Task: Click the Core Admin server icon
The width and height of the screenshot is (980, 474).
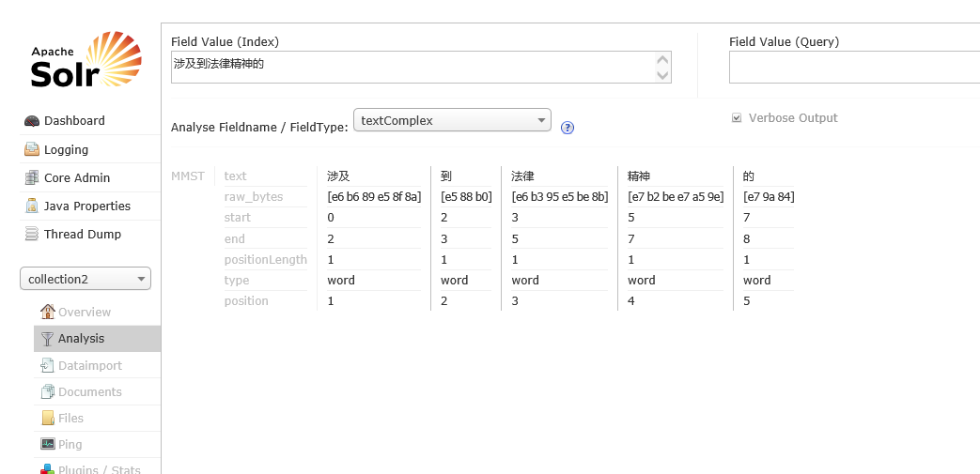Action: coord(31,178)
